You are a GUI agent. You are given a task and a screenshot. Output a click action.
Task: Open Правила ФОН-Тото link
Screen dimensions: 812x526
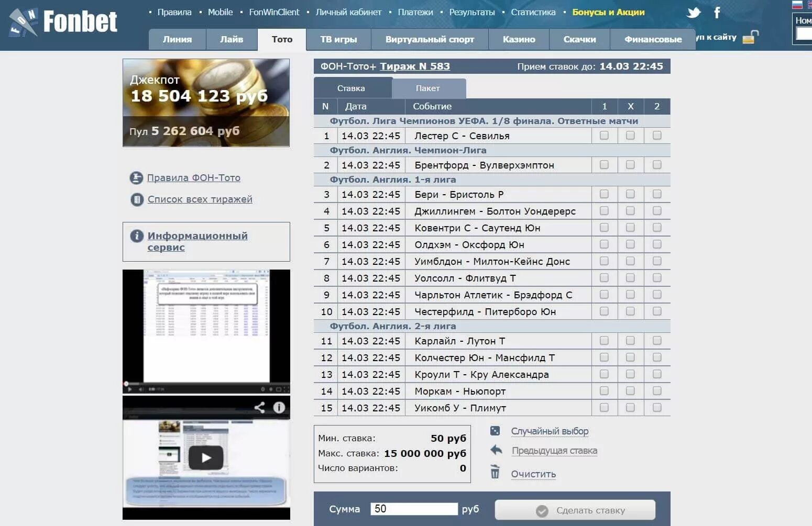tap(194, 178)
